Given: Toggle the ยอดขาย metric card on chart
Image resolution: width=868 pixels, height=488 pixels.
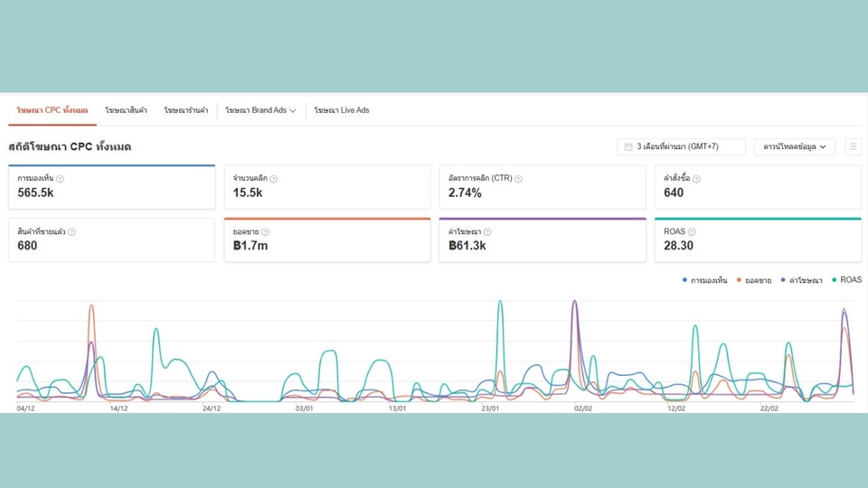Looking at the screenshot, I should (x=327, y=239).
